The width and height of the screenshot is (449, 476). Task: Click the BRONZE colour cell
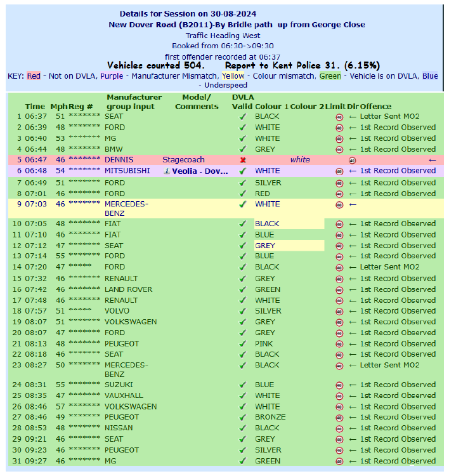point(270,417)
